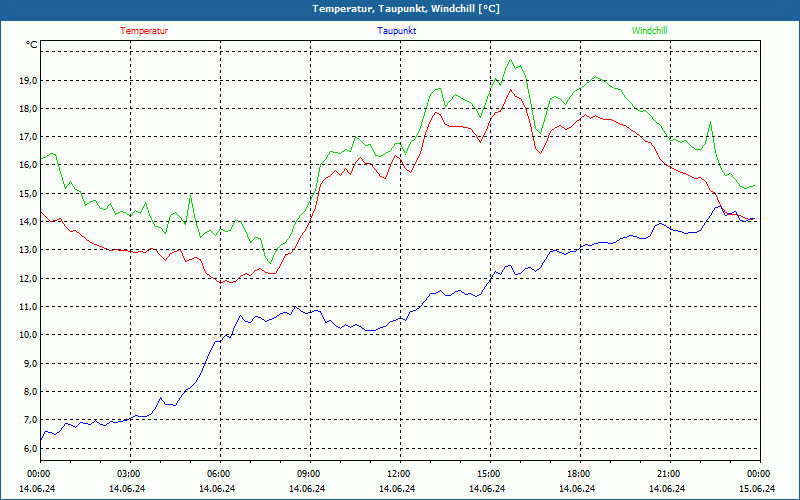Click the 14.06.24 date under 12:00

[397, 488]
